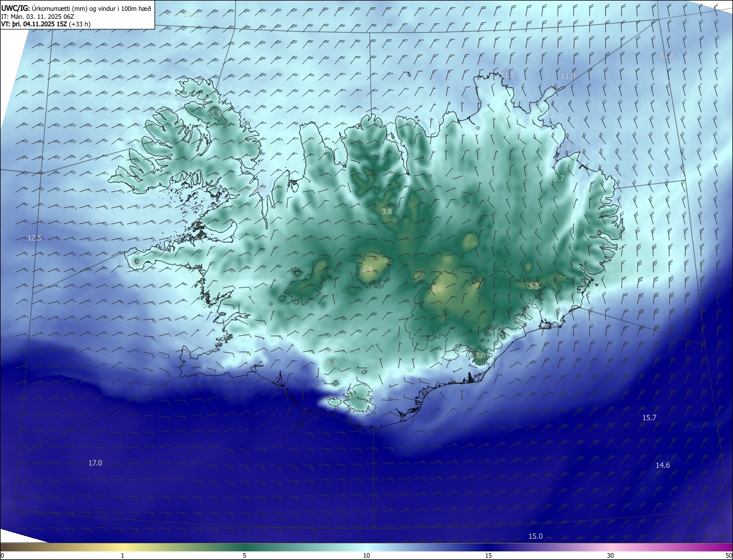This screenshot has width=733, height=560.
Task: Click the '3.3' value label in the east
Action: click(x=533, y=286)
